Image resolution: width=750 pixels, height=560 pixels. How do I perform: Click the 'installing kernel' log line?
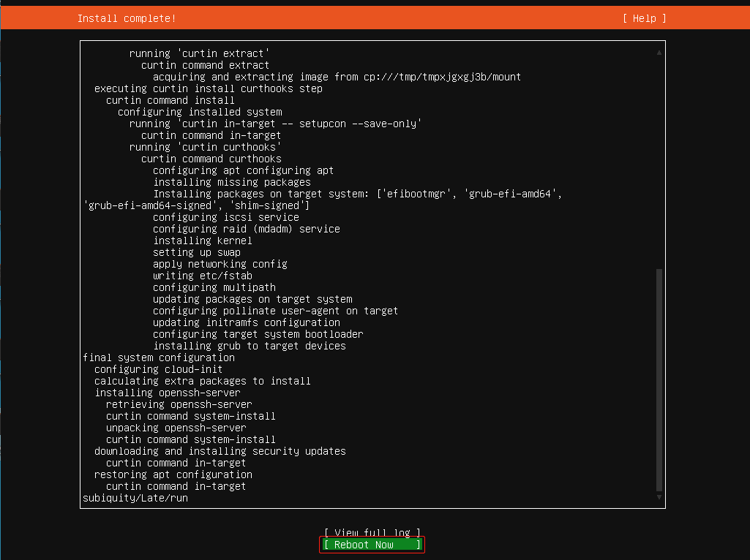tap(203, 241)
